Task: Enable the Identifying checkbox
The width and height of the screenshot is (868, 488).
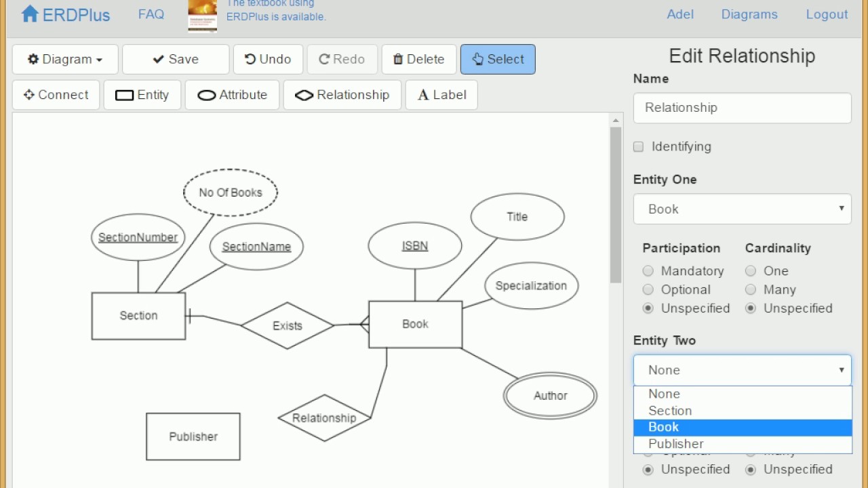Action: [x=638, y=146]
